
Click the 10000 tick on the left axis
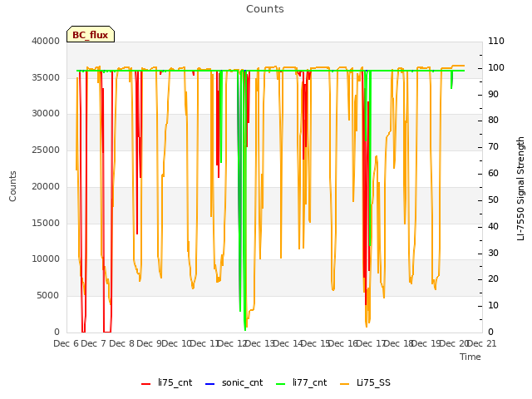pos(46,259)
